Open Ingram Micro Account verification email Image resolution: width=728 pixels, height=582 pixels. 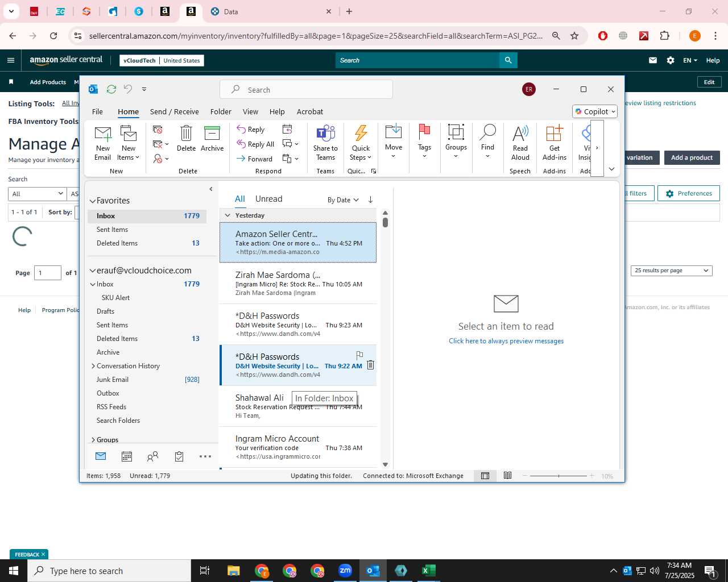pyautogui.click(x=298, y=447)
